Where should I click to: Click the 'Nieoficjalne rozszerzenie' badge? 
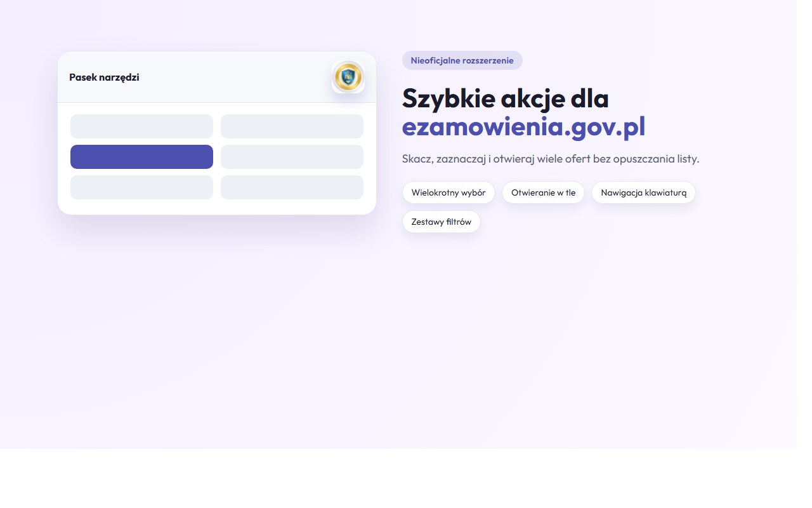tap(462, 60)
